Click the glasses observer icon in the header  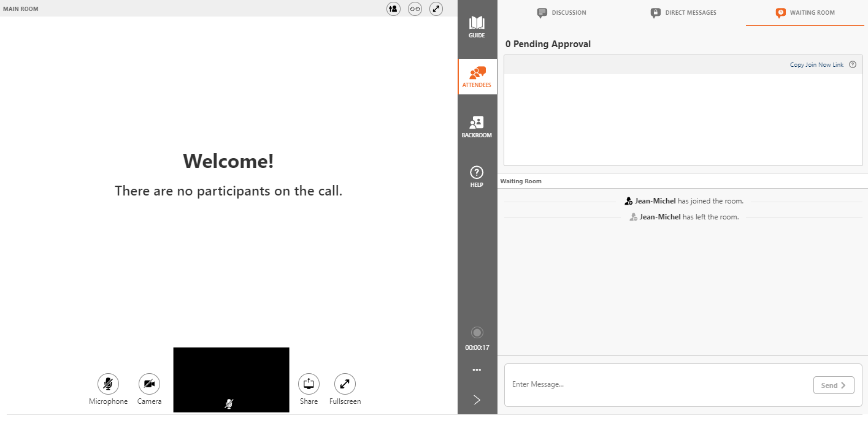tap(415, 9)
